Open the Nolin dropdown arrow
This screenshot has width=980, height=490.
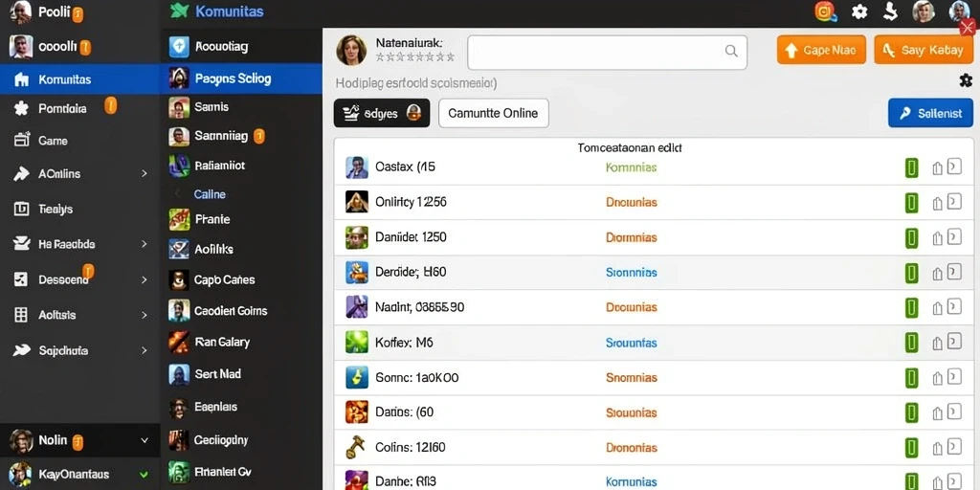(145, 440)
